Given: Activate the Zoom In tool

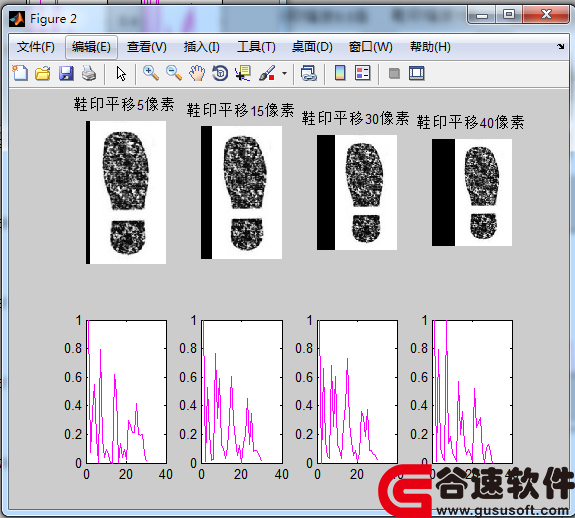Looking at the screenshot, I should click(151, 73).
